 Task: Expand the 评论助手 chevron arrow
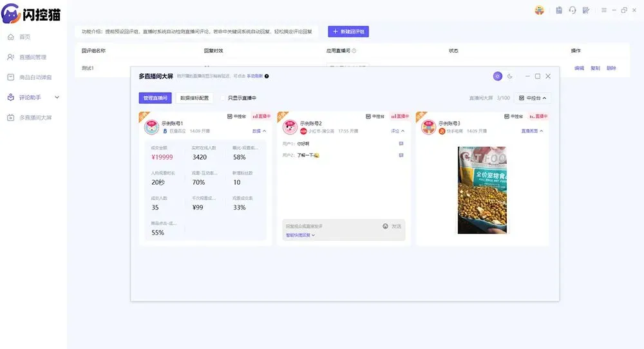pyautogui.click(x=57, y=97)
